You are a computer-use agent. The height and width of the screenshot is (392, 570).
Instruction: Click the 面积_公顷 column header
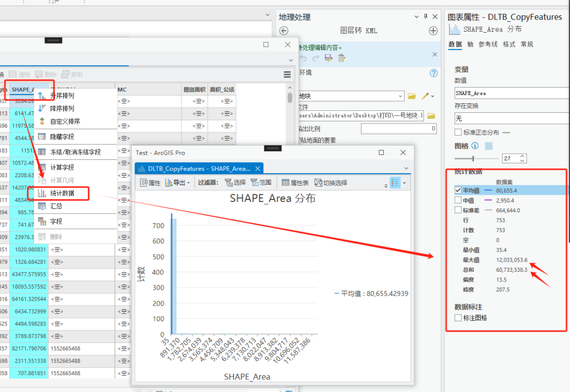[222, 89]
